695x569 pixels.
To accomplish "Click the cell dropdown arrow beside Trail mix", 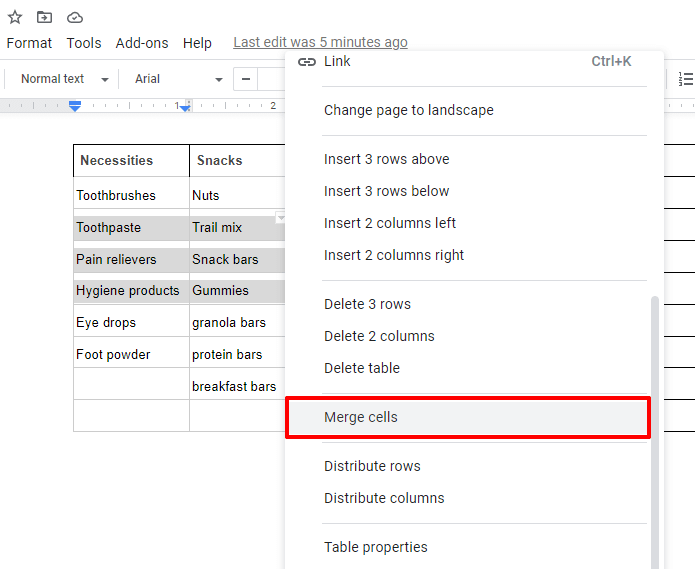I will 280,218.
